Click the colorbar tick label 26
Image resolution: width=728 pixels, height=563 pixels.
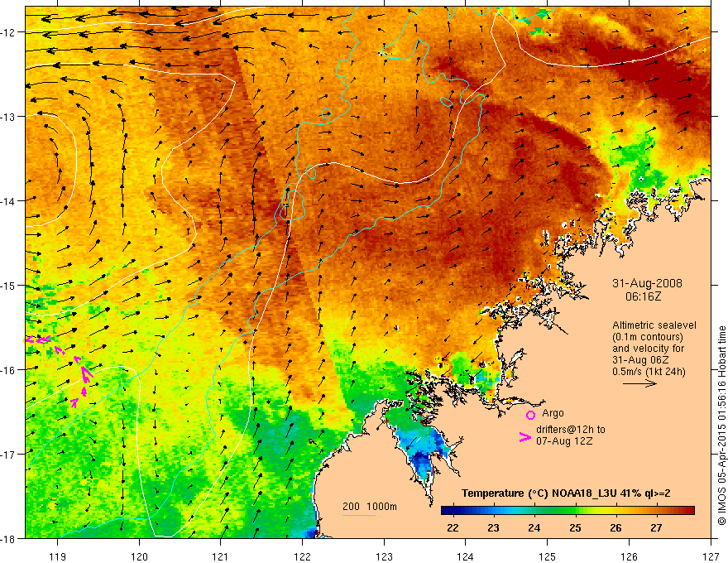click(615, 527)
